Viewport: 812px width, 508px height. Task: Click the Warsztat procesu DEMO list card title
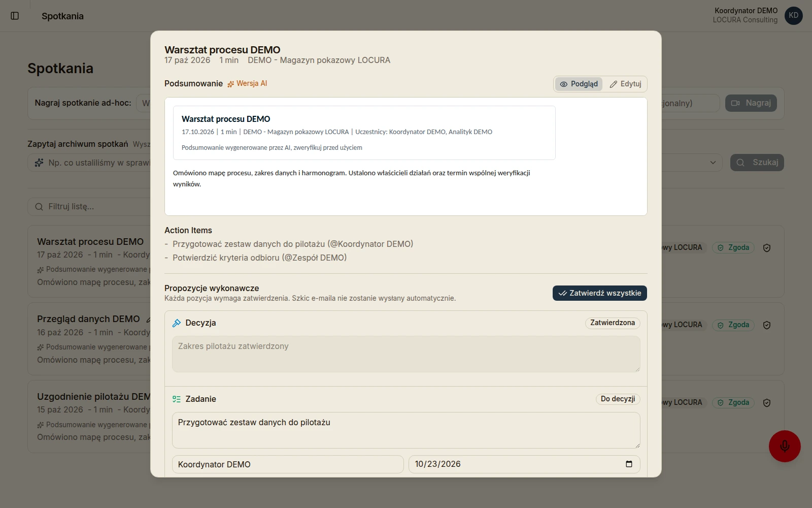pyautogui.click(x=90, y=242)
